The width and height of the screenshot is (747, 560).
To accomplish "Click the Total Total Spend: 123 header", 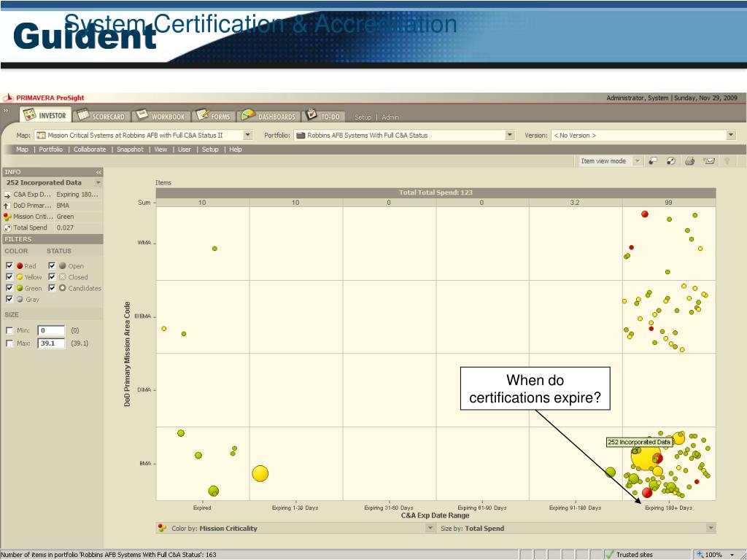I will pos(436,192).
